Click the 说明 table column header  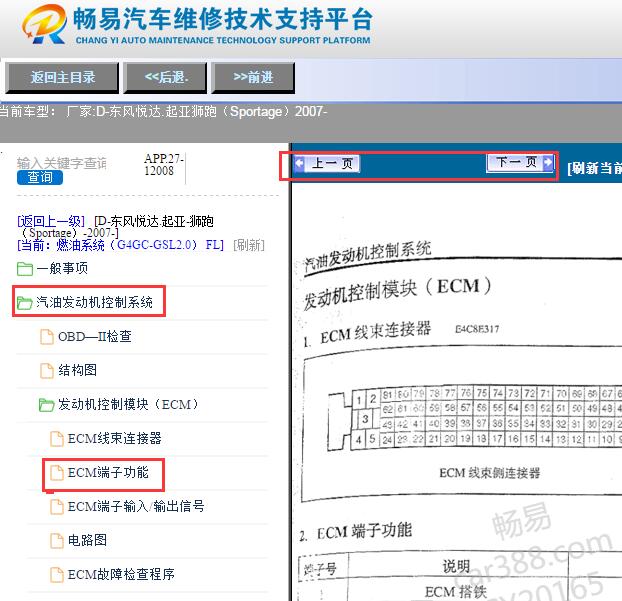coord(456,566)
